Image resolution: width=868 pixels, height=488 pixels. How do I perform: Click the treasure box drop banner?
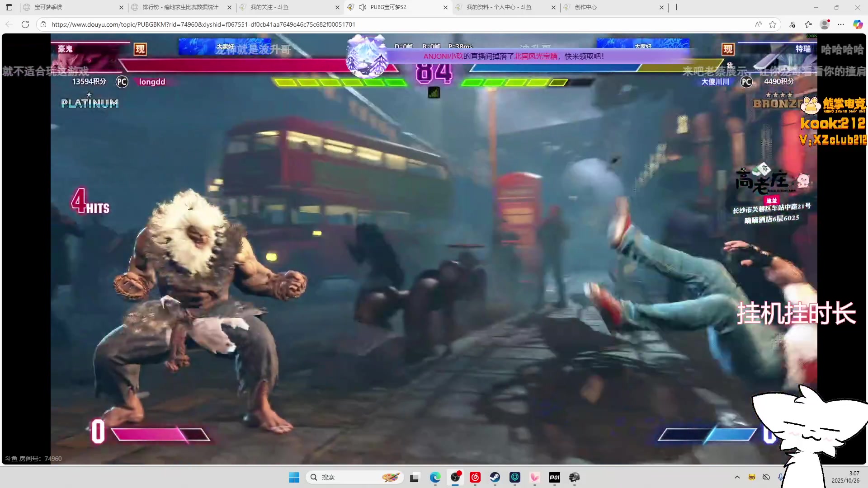pyautogui.click(x=513, y=56)
